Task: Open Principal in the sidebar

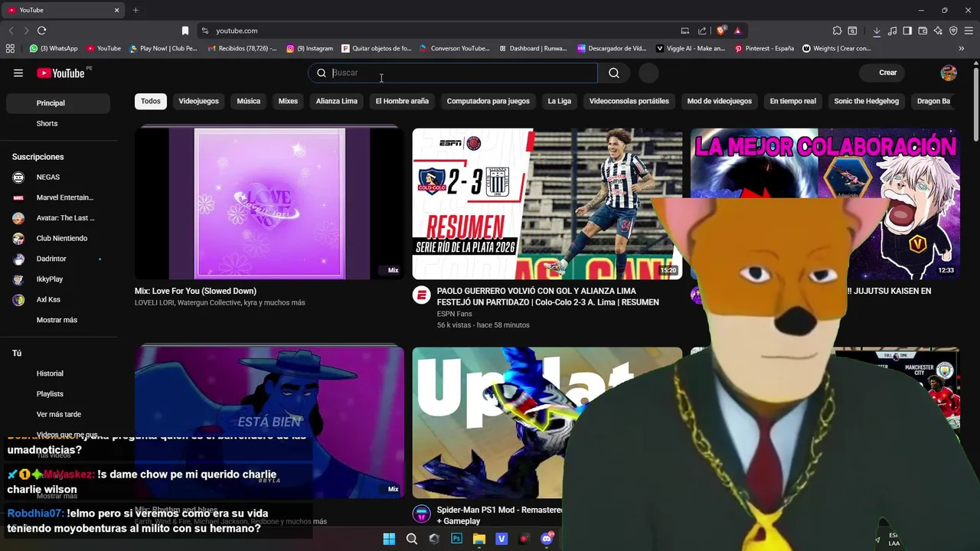Action: [58, 103]
